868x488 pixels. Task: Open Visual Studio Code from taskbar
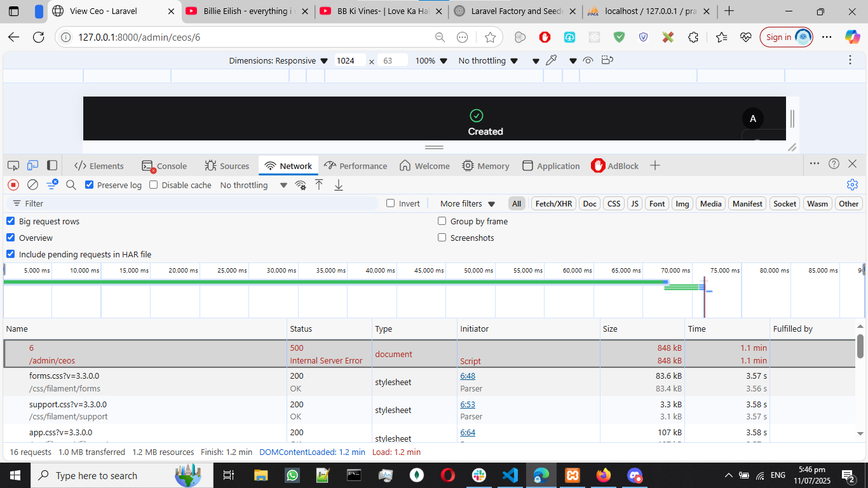[x=510, y=475]
